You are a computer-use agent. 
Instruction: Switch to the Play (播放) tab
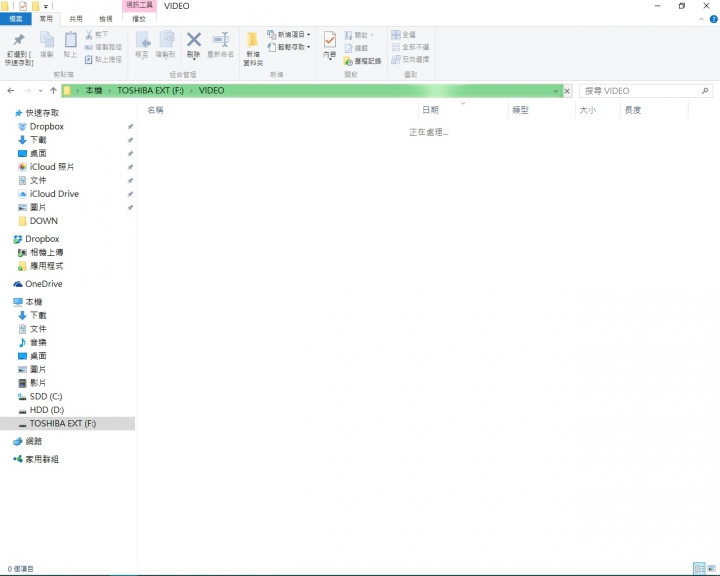(x=139, y=19)
